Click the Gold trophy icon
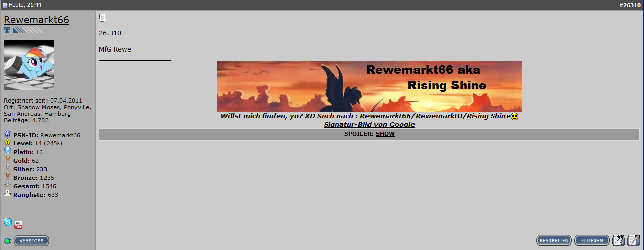Screen dimensions: 644x250 (x=7, y=160)
